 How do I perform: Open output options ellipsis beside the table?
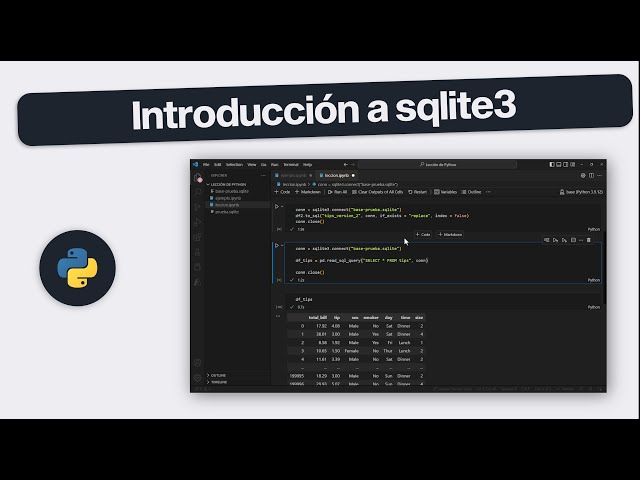click(x=278, y=316)
